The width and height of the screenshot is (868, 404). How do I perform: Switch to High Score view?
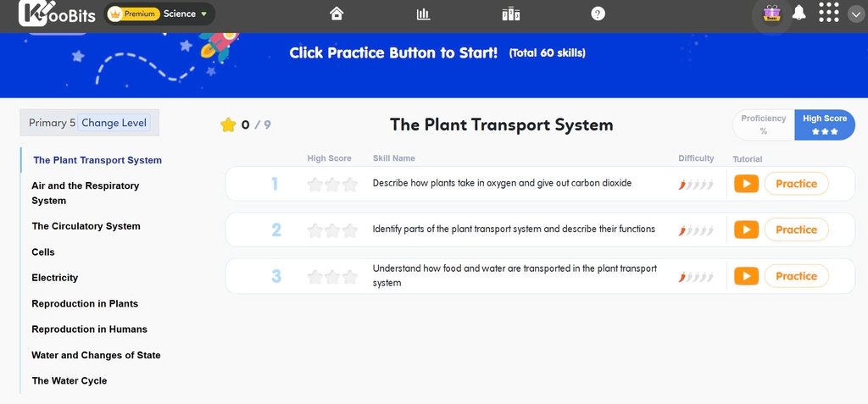(825, 125)
